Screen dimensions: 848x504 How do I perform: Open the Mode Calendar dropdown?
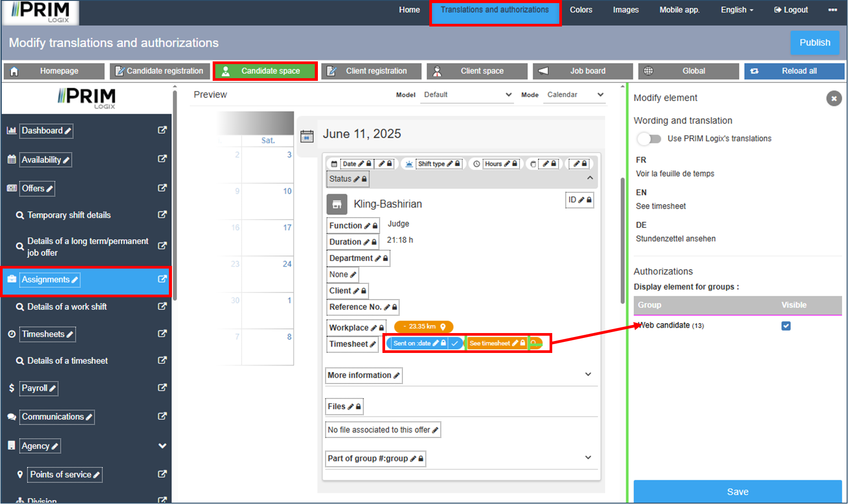575,95
